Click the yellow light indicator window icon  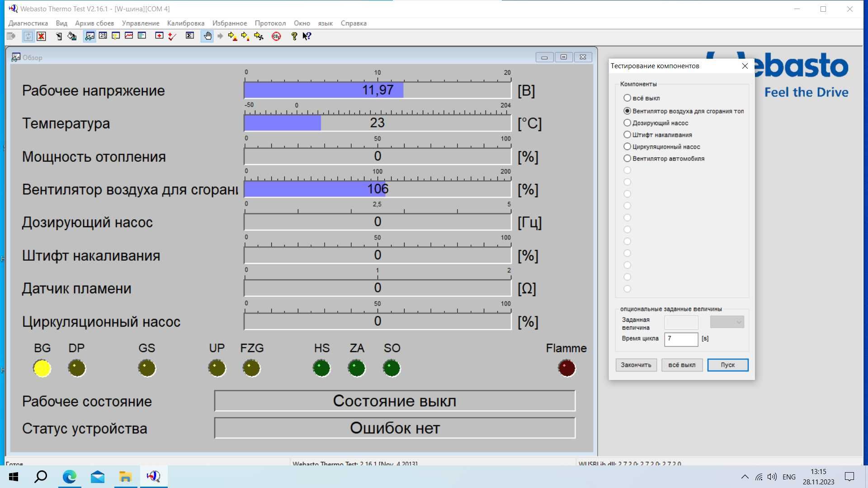pyautogui.click(x=116, y=36)
